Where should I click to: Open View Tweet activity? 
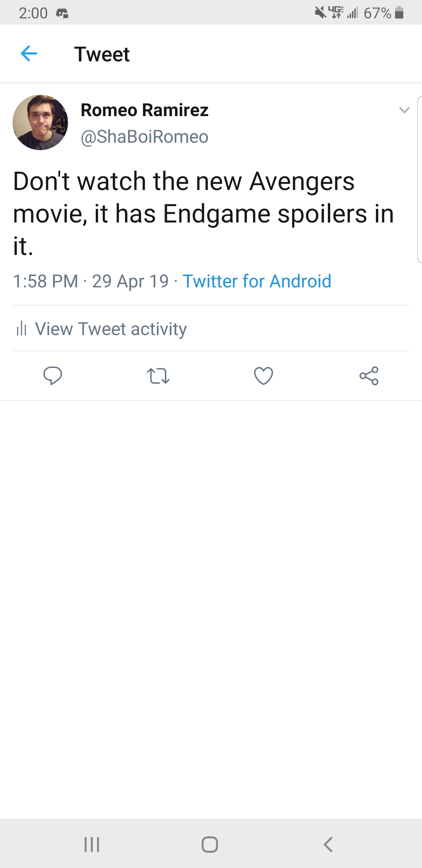[111, 329]
